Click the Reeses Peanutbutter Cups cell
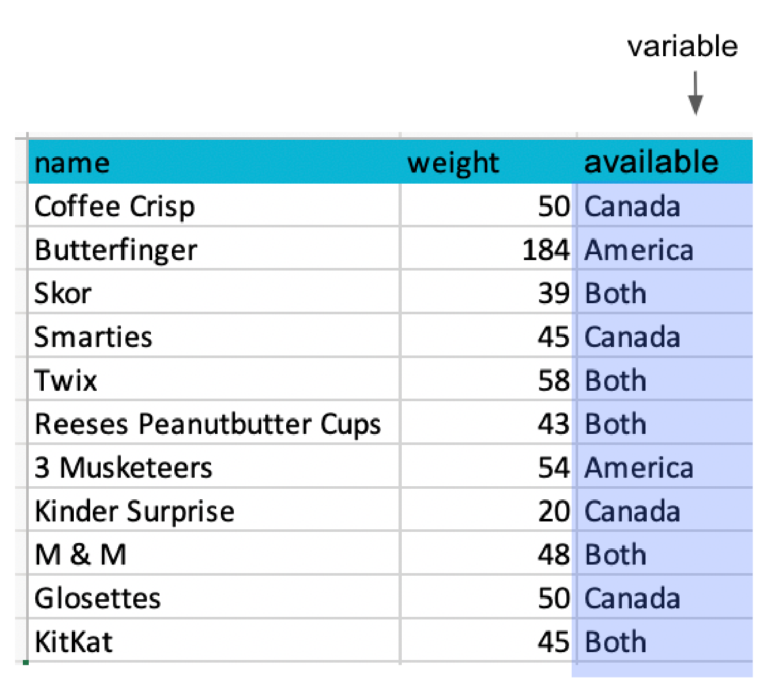The width and height of the screenshot is (784, 692). (x=207, y=424)
